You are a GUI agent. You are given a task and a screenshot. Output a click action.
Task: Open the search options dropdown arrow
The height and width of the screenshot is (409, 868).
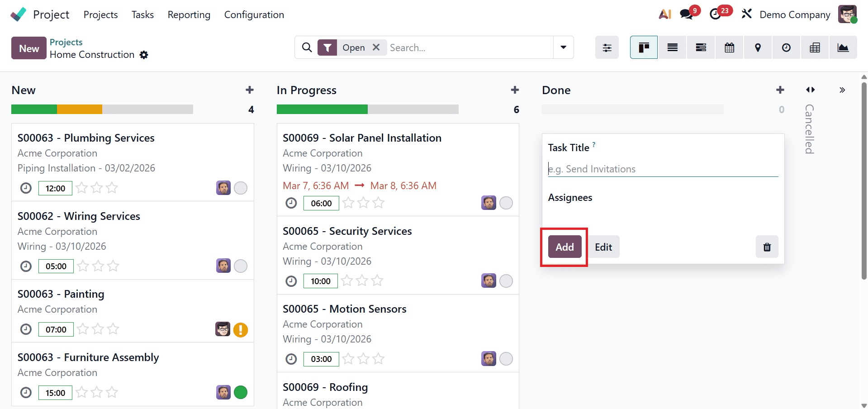(563, 47)
